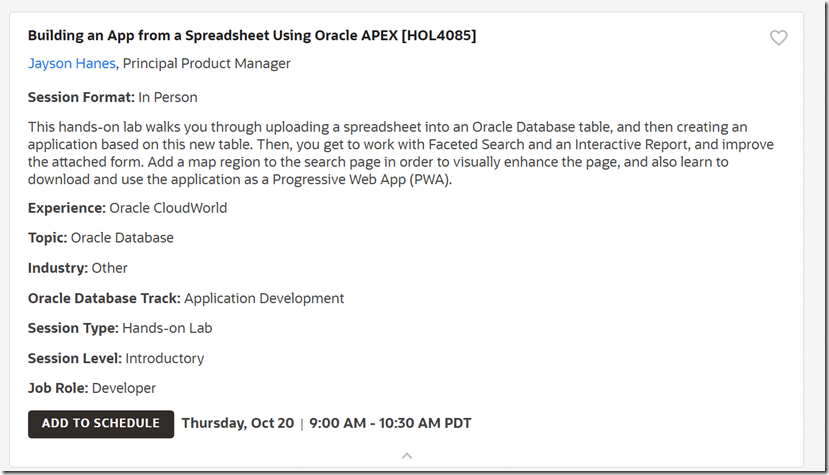Click the 9:00 AM - 10:30 AM PDT time
The height and width of the screenshot is (475, 829).
tap(390, 423)
